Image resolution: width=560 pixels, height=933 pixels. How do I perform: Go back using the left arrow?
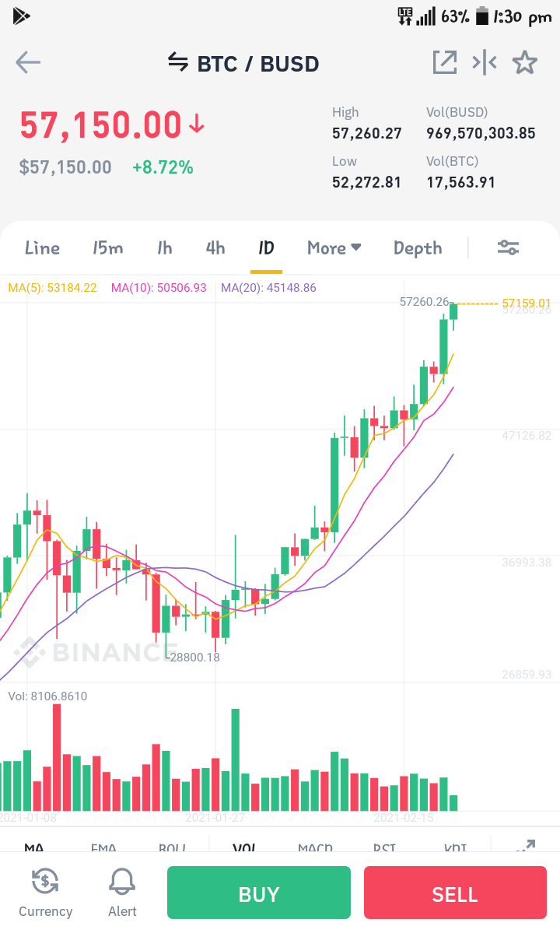pyautogui.click(x=28, y=62)
